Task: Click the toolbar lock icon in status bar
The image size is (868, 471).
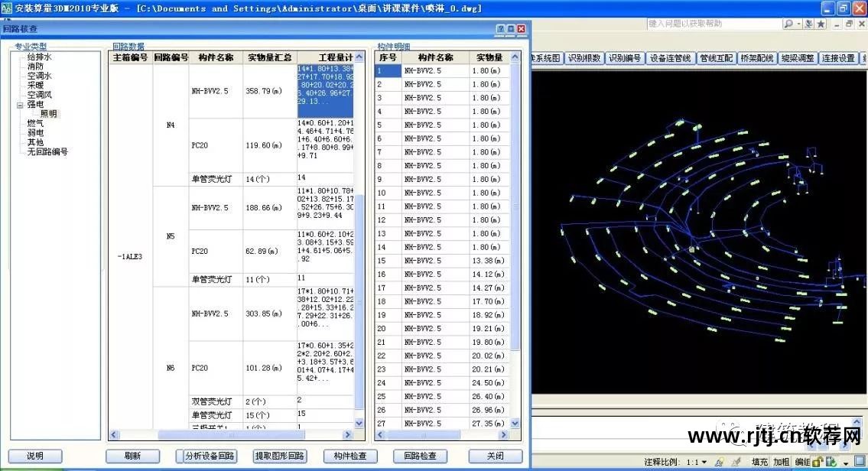Action: coord(816,462)
